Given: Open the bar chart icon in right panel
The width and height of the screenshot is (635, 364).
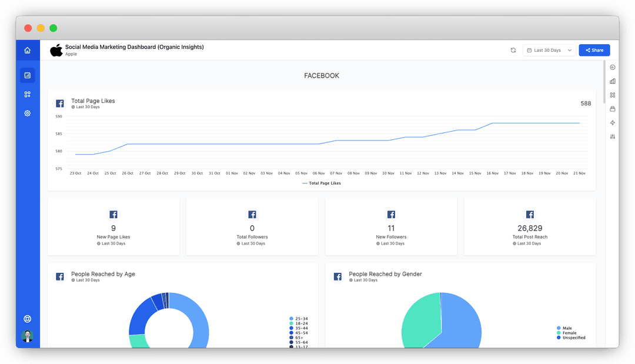Looking at the screenshot, I should tap(613, 81).
